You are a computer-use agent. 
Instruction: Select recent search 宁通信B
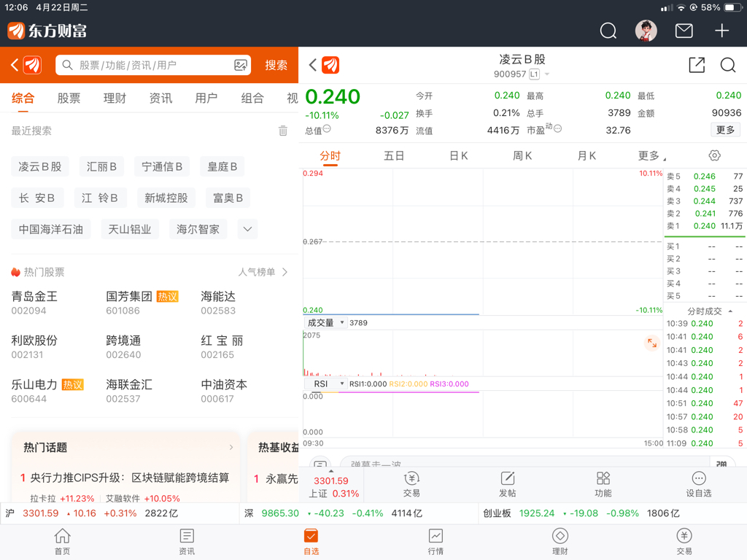[162, 167]
